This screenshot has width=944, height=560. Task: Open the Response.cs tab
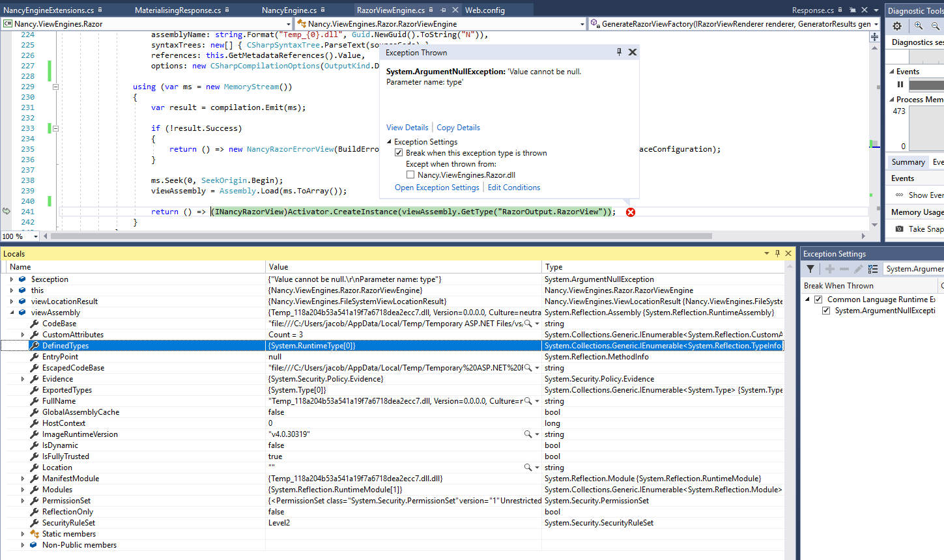tap(812, 10)
